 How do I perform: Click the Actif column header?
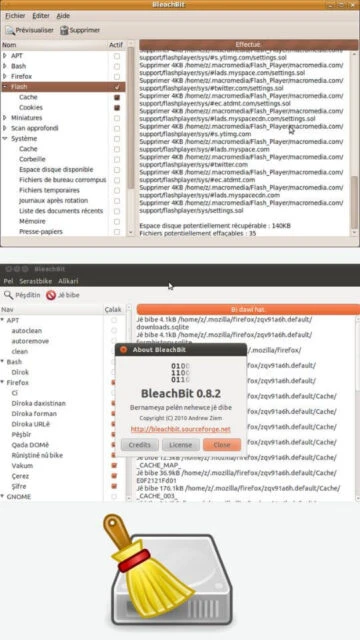coord(116,45)
